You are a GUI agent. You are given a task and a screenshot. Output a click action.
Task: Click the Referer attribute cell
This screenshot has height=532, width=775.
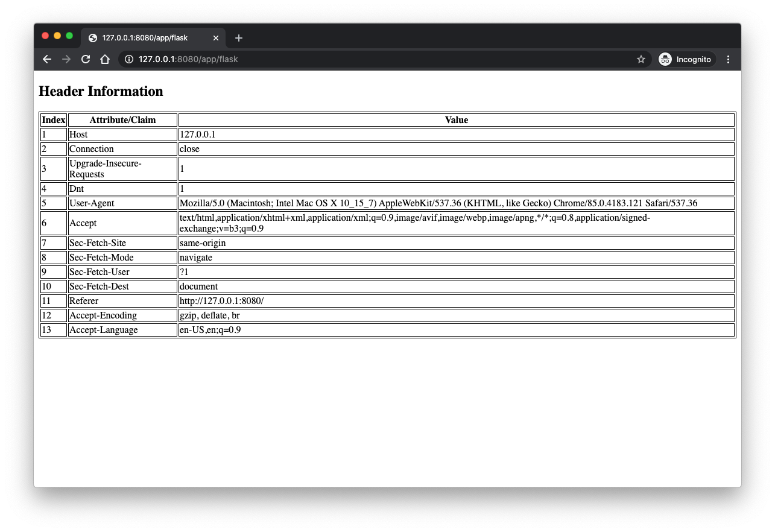point(122,301)
